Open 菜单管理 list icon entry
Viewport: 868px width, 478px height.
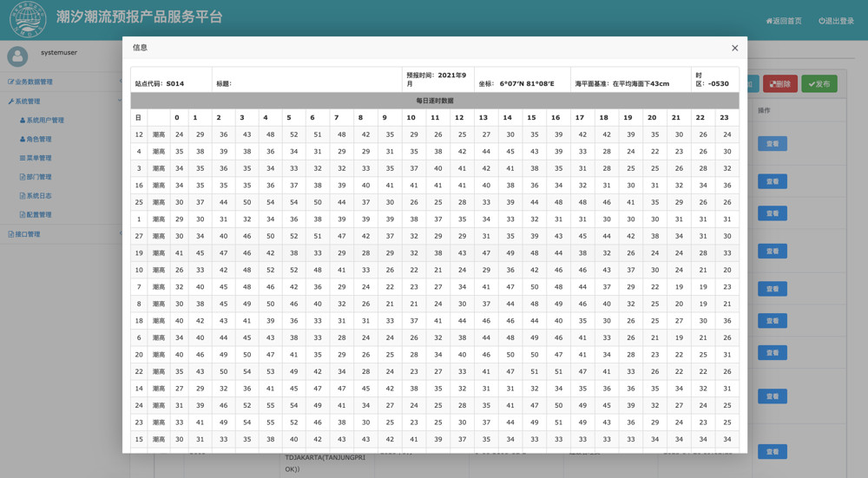click(23, 158)
